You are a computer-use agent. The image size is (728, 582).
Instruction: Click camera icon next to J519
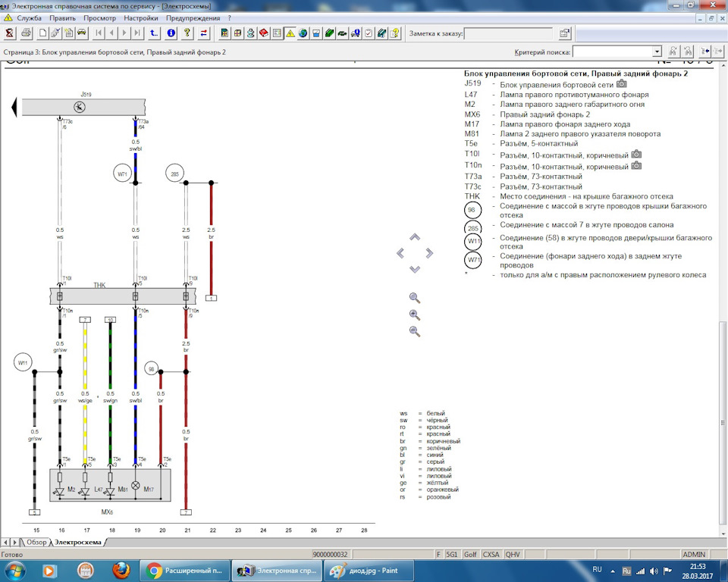(622, 84)
